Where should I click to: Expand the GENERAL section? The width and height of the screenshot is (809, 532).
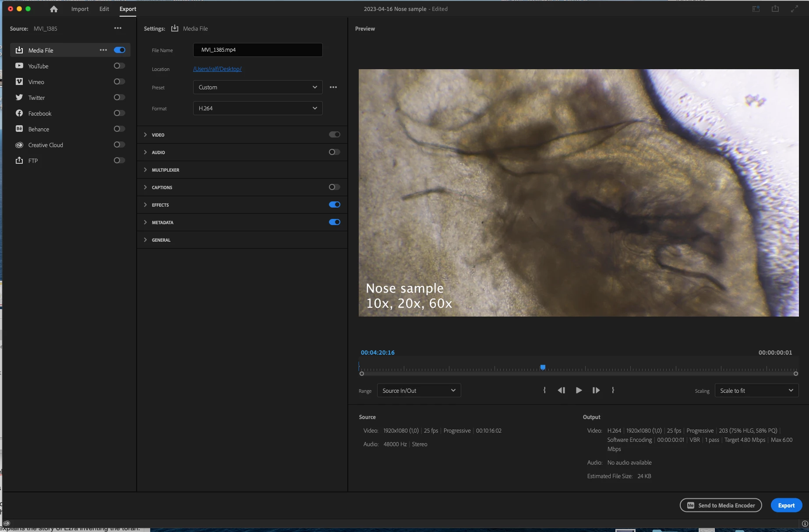pos(145,240)
